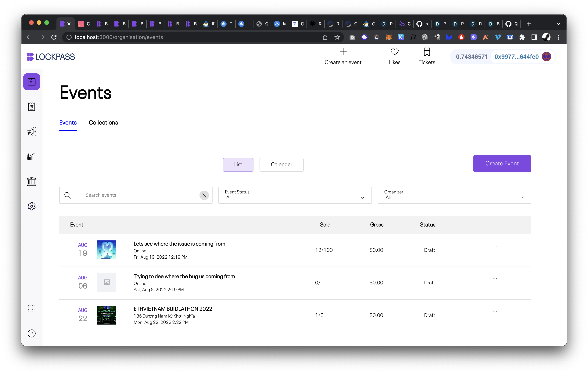Open the calendar events sidebar icon

[31, 82]
